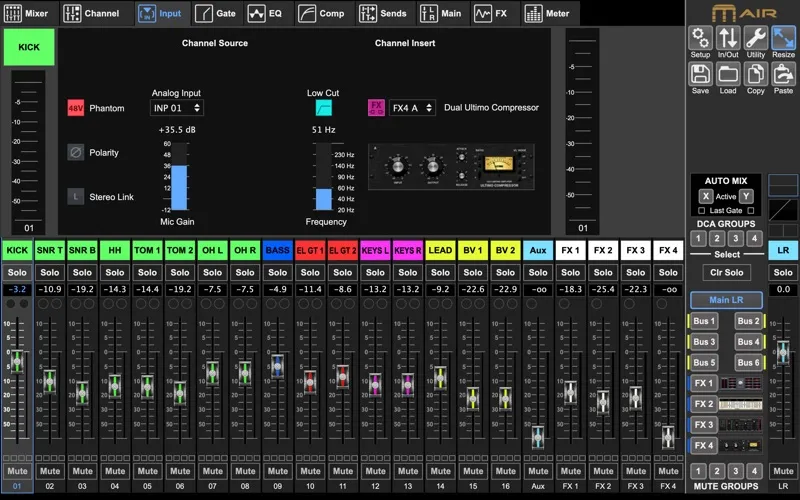Viewport: 800px width, 500px height.
Task: Open the FX4 A insert dropdown
Action: 412,108
